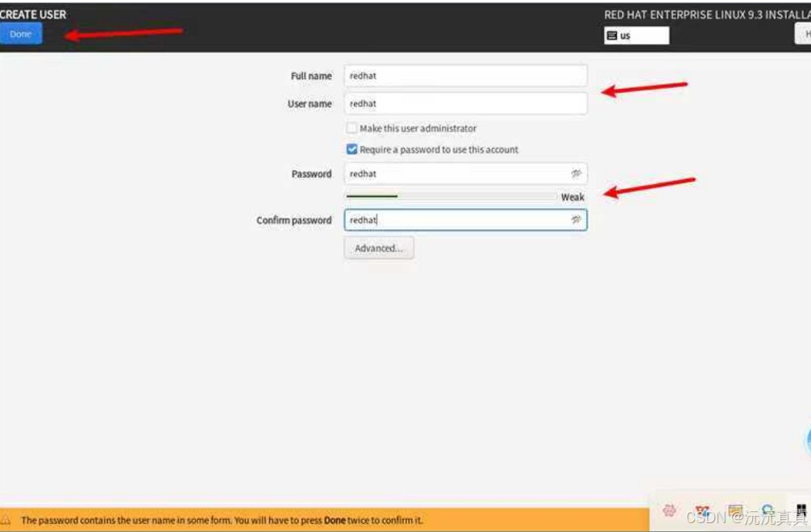Click into the Password input field
Screen dimensions: 811x532
click(465, 174)
